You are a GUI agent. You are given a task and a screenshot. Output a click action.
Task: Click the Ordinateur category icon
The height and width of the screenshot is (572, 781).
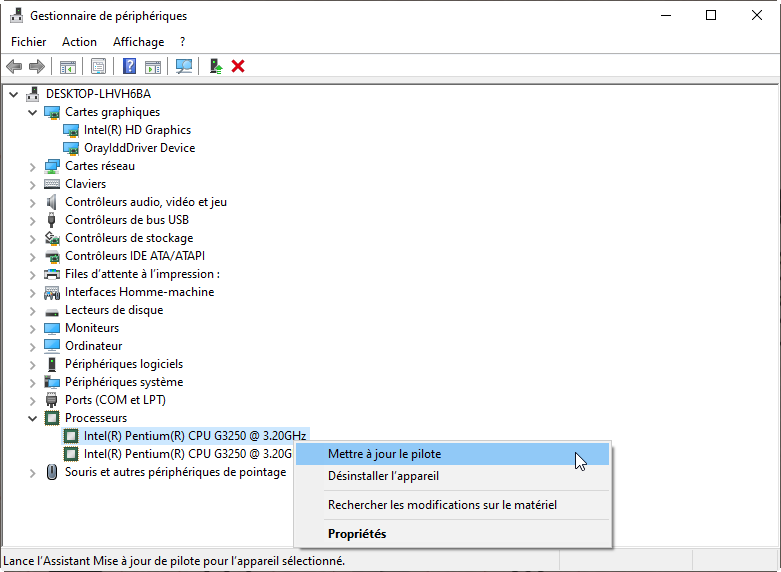[52, 346]
